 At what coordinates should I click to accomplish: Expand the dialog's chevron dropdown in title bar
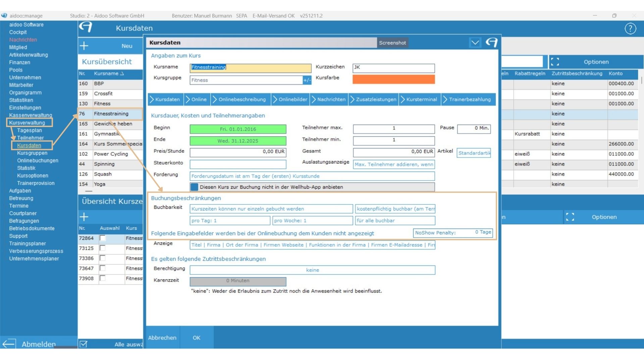[475, 43]
